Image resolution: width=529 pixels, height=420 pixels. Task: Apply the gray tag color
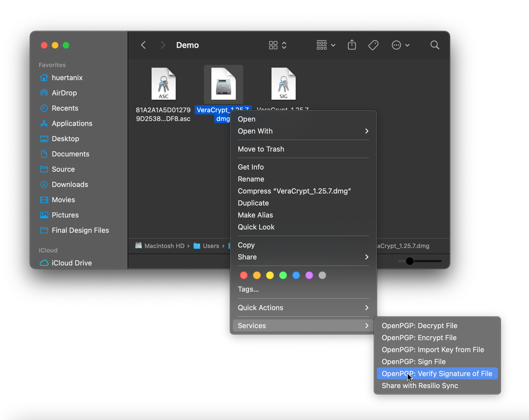322,275
